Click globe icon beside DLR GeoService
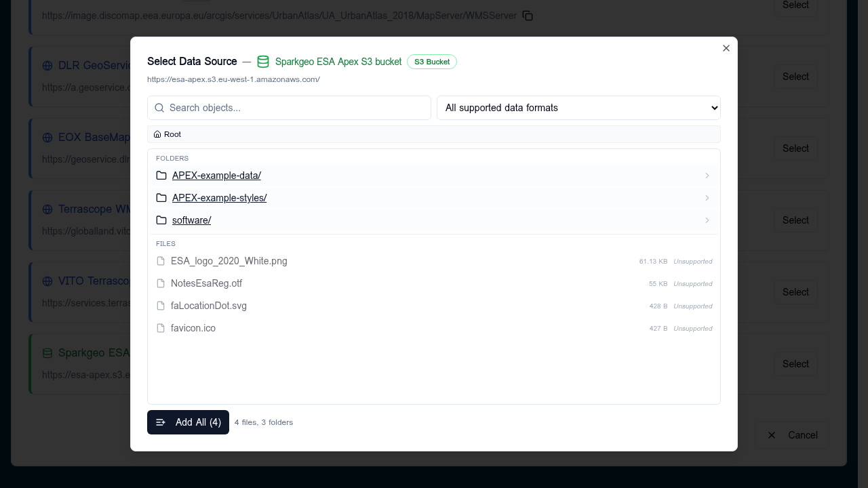868x488 pixels. click(x=47, y=66)
